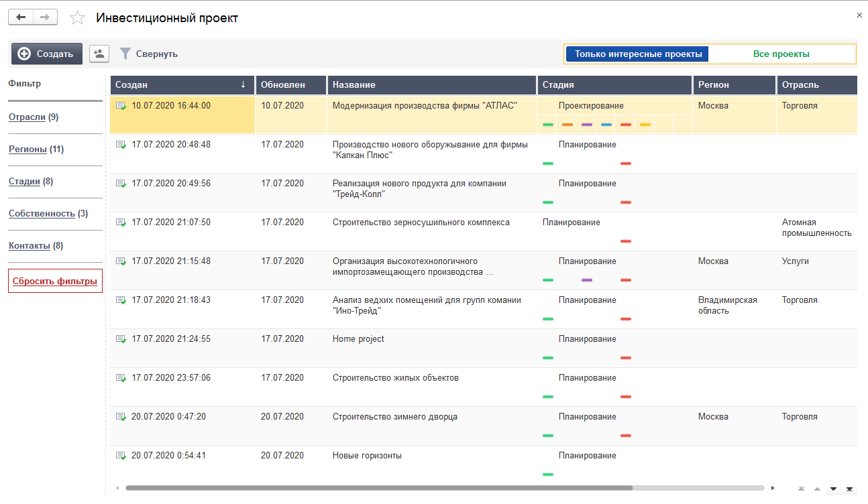Click document icon of the 17.07.2020 21:24:55 row
This screenshot has width=868, height=504.
click(x=121, y=339)
